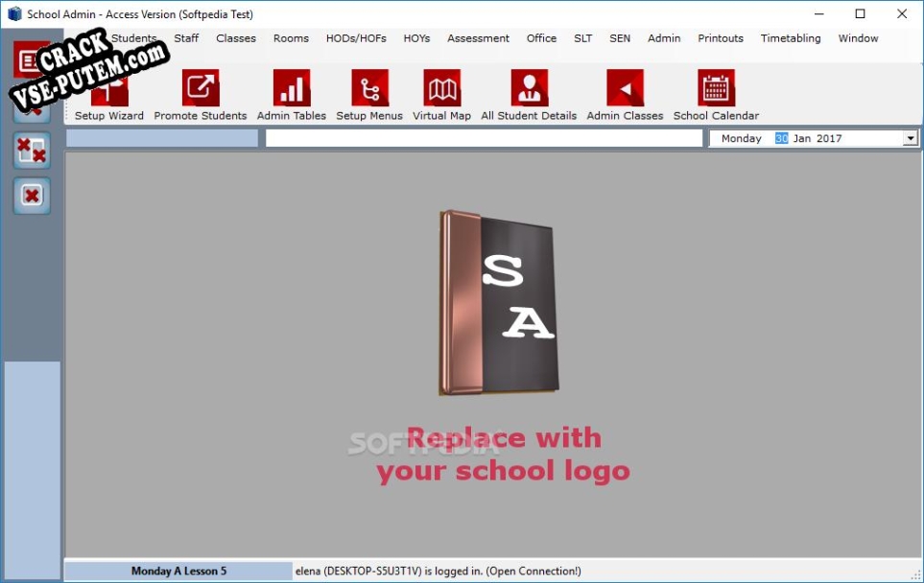Open the Timetabling menu

tap(791, 38)
